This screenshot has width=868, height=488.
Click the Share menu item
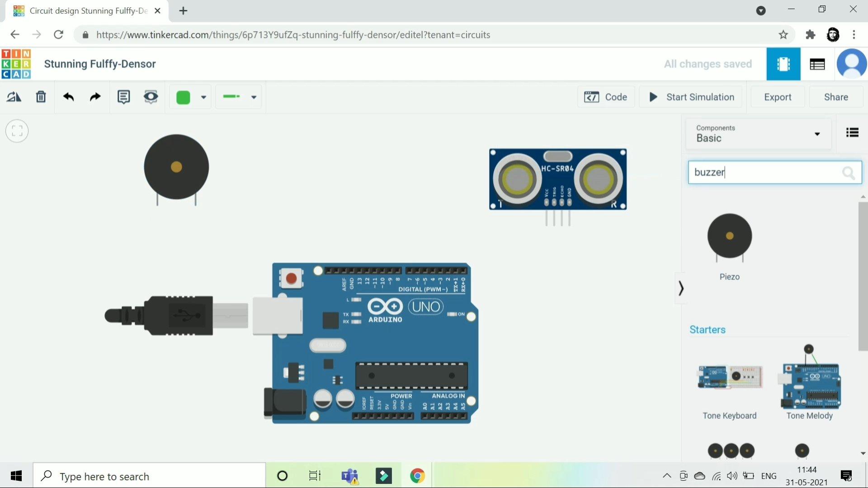(836, 97)
